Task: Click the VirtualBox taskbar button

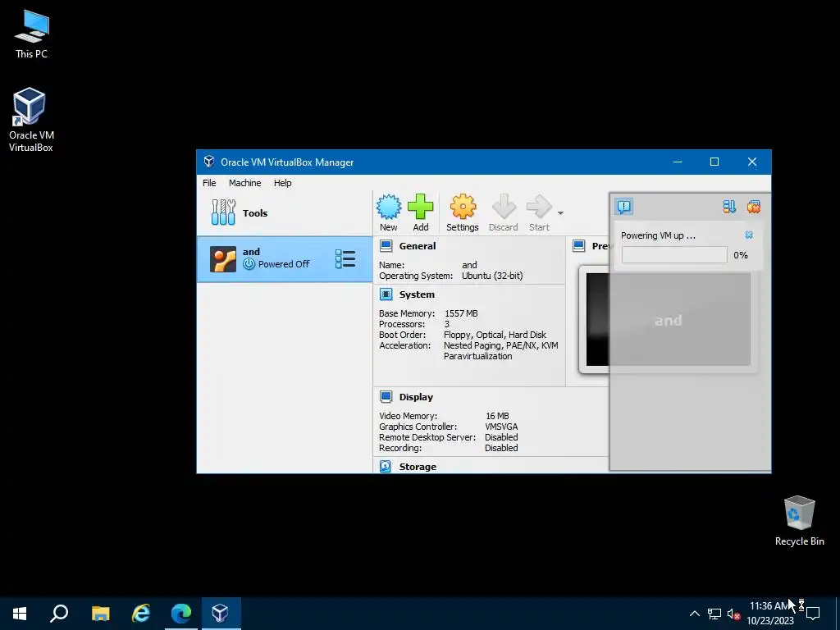Action: tap(221, 614)
